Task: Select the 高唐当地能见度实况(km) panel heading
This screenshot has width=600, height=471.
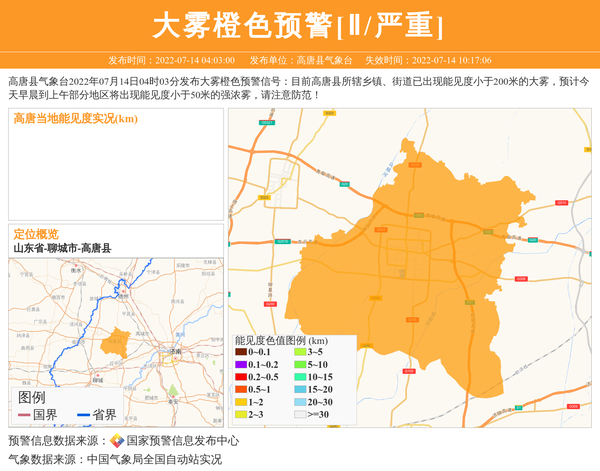Action: [x=75, y=119]
